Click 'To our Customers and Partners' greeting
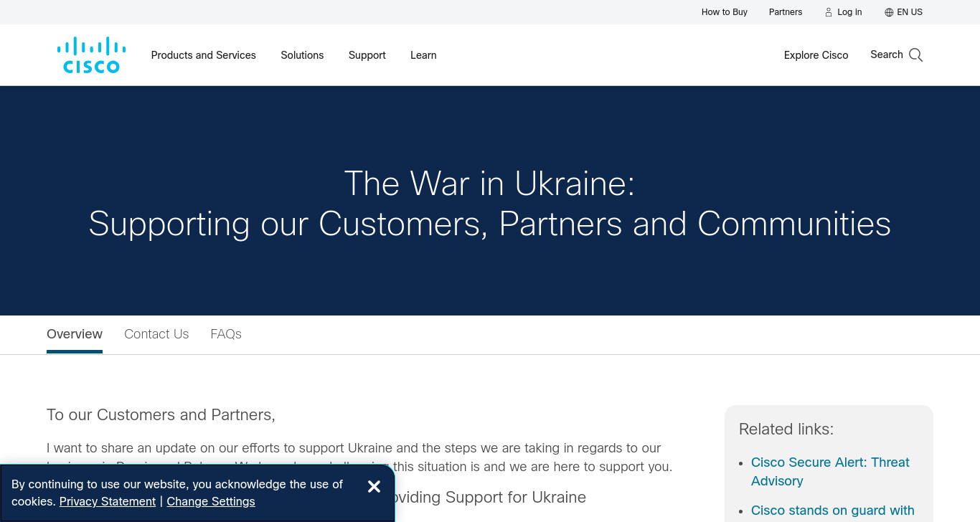980x522 pixels. pos(161,414)
